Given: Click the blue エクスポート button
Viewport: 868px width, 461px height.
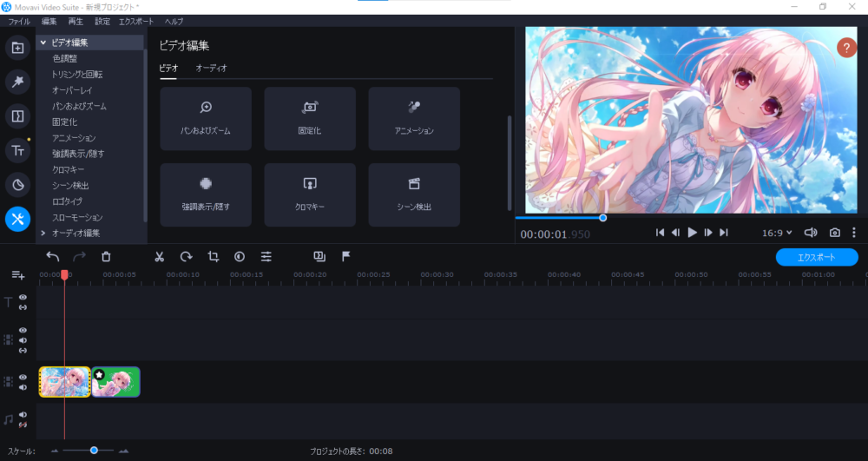Looking at the screenshot, I should (x=817, y=257).
